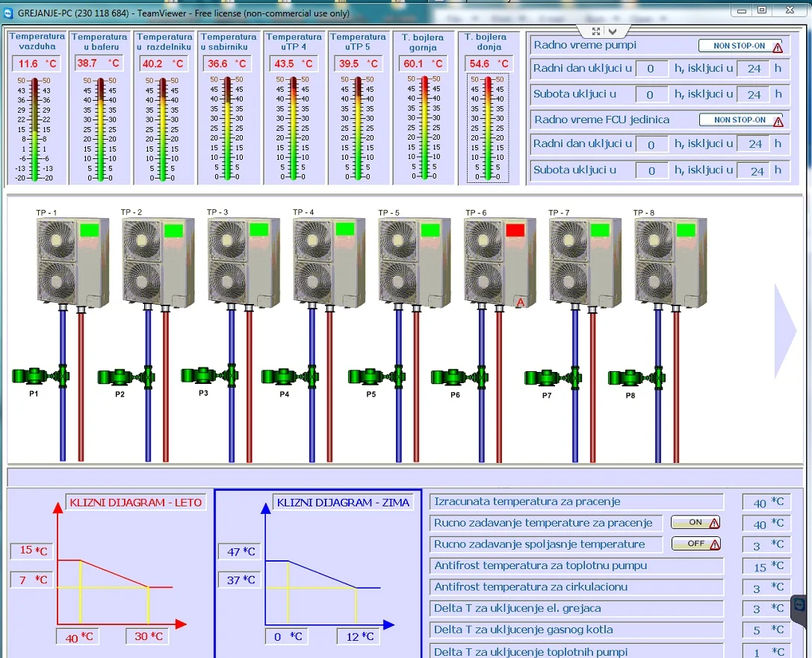The width and height of the screenshot is (812, 658).
Task: Click the red status indicator on TP - 6
Action: 515,230
